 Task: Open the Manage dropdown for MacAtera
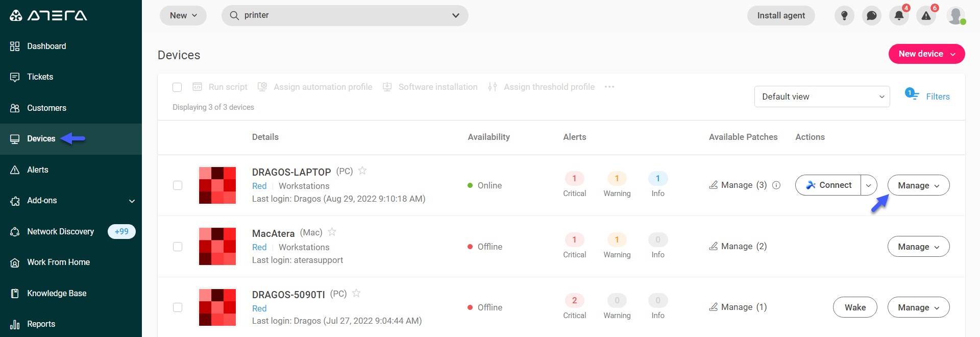click(x=918, y=247)
